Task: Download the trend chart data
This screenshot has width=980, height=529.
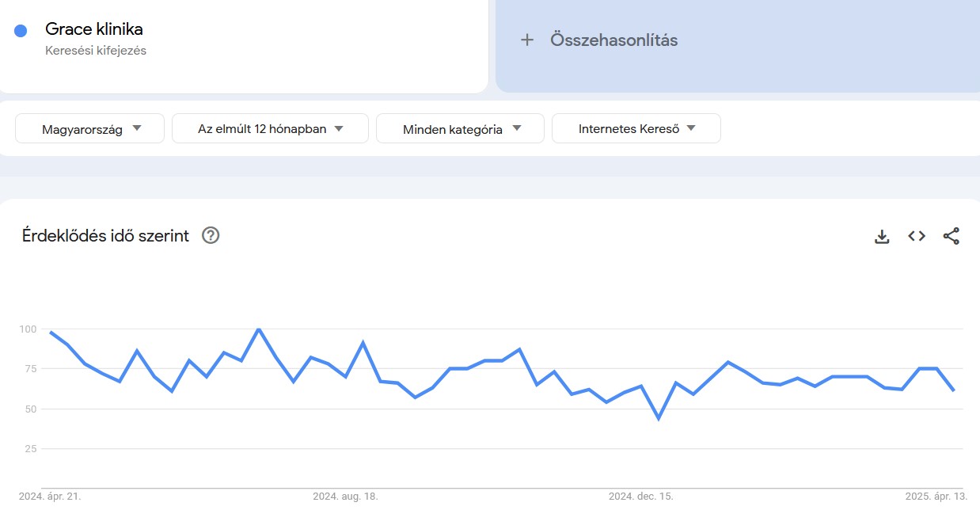Action: [881, 235]
